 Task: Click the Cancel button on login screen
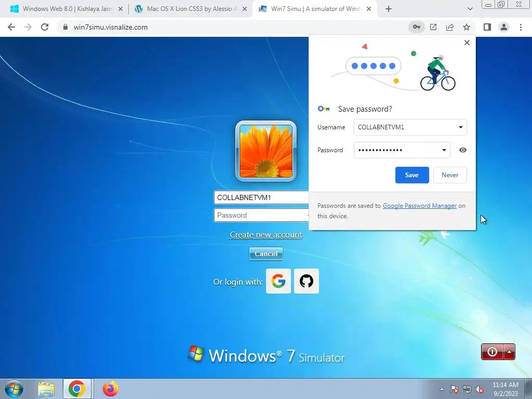tap(266, 254)
